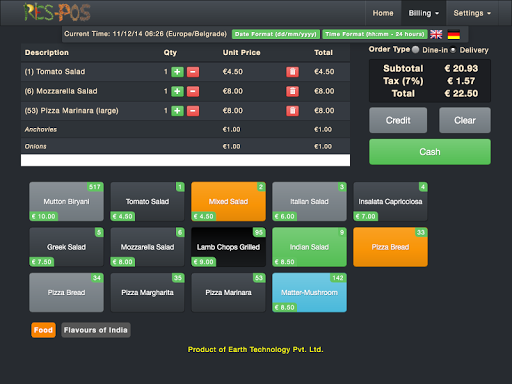Increase Tomato Salad quantity with plus icon

tap(177, 72)
